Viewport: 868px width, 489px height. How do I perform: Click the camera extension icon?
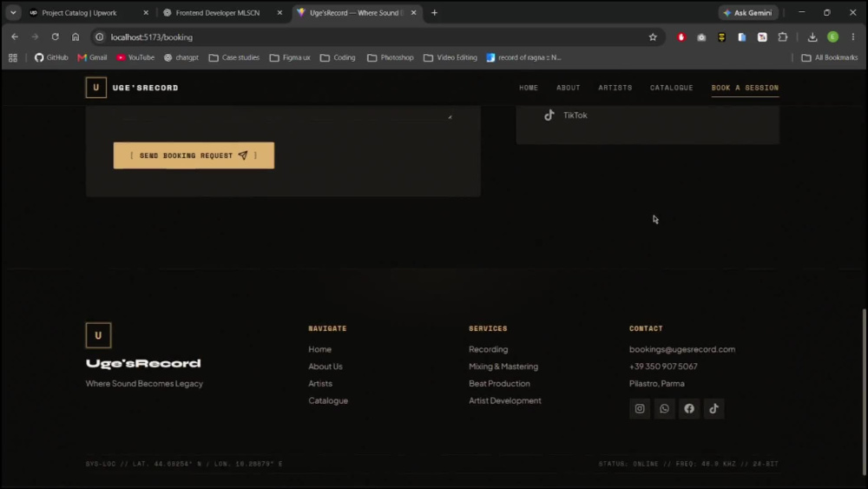(x=701, y=37)
